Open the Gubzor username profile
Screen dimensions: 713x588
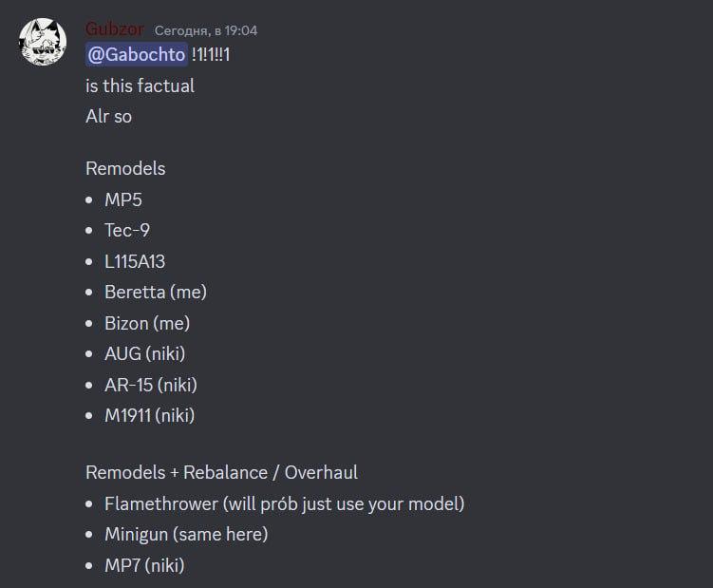pos(115,29)
